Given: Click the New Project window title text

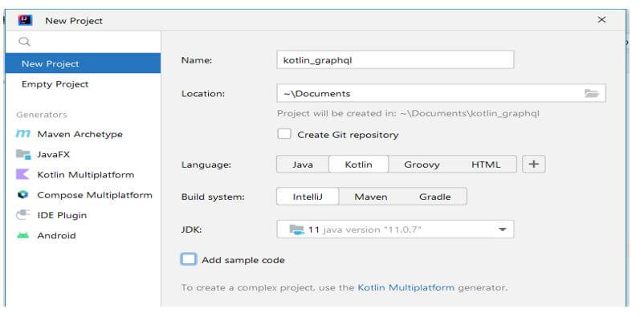Looking at the screenshot, I should pyautogui.click(x=74, y=21).
